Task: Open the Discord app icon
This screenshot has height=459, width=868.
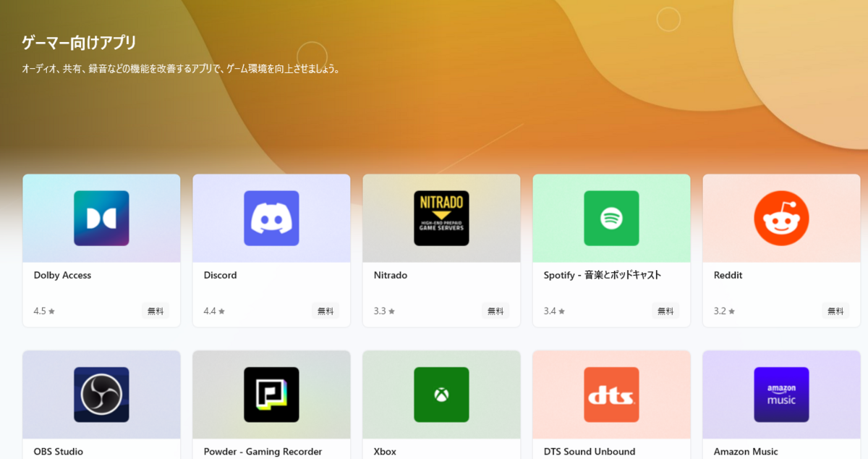Action: point(271,218)
